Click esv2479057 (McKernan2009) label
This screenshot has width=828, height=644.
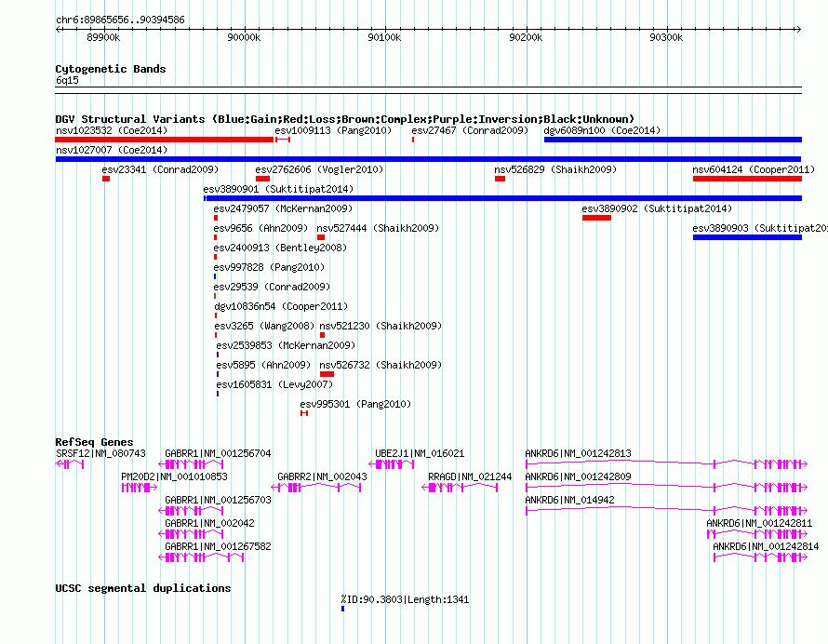point(283,208)
